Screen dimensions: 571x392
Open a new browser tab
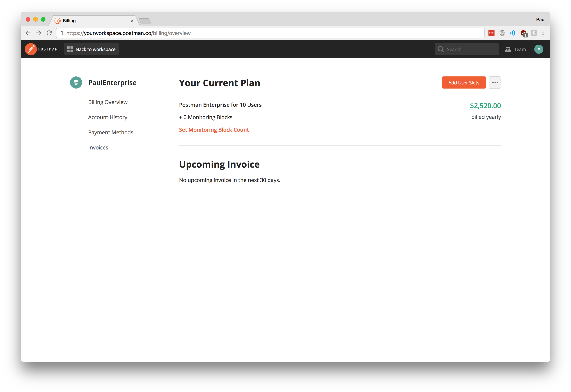pyautogui.click(x=145, y=21)
